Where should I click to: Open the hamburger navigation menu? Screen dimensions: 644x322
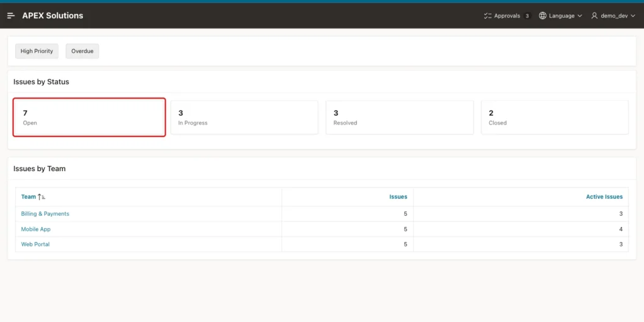pyautogui.click(x=11, y=16)
